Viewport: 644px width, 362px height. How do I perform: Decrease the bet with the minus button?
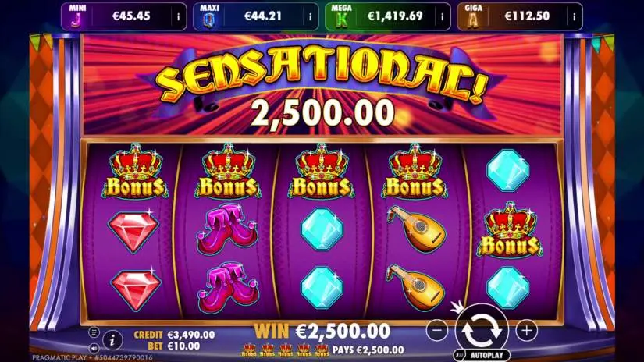tap(437, 329)
